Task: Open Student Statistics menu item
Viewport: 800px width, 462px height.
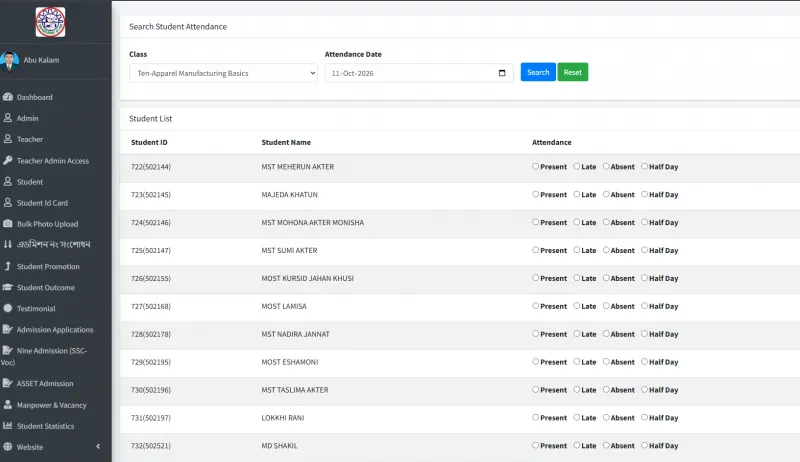Action: click(x=45, y=426)
